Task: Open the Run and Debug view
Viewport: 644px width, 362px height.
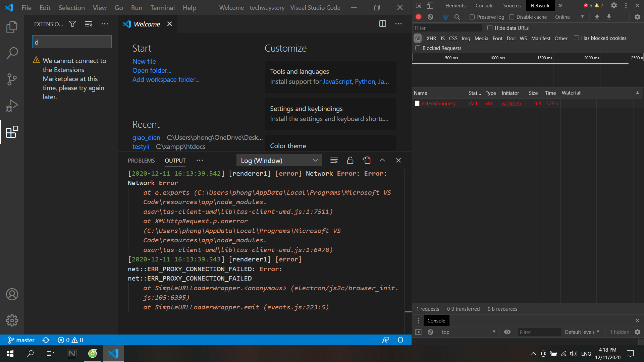Action: [x=12, y=105]
